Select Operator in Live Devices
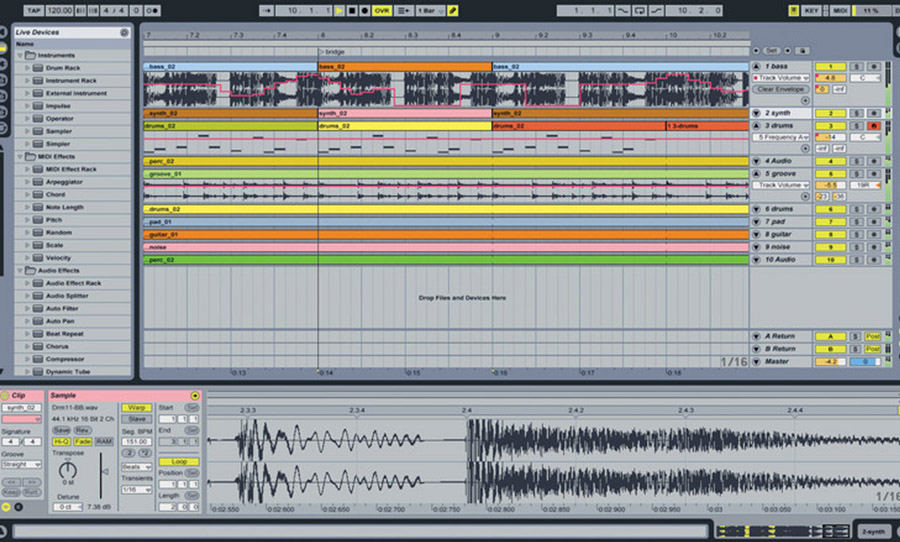Screen dimensions: 900x542 point(60,118)
